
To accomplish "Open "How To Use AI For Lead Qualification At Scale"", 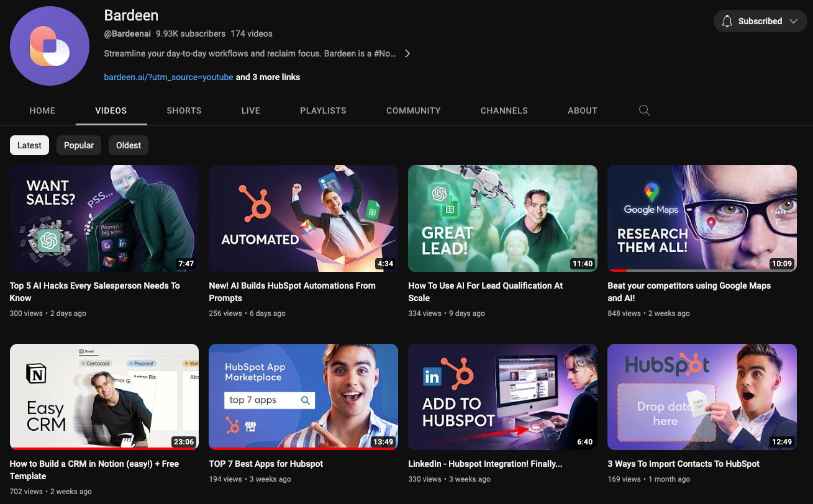I will pos(485,292).
